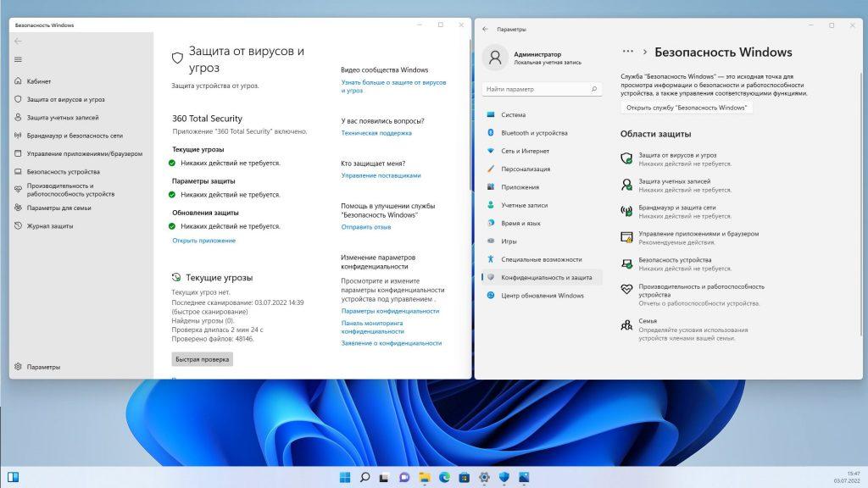868x488 pixels.
Task: Open Техническая поддержка link
Action: point(376,133)
